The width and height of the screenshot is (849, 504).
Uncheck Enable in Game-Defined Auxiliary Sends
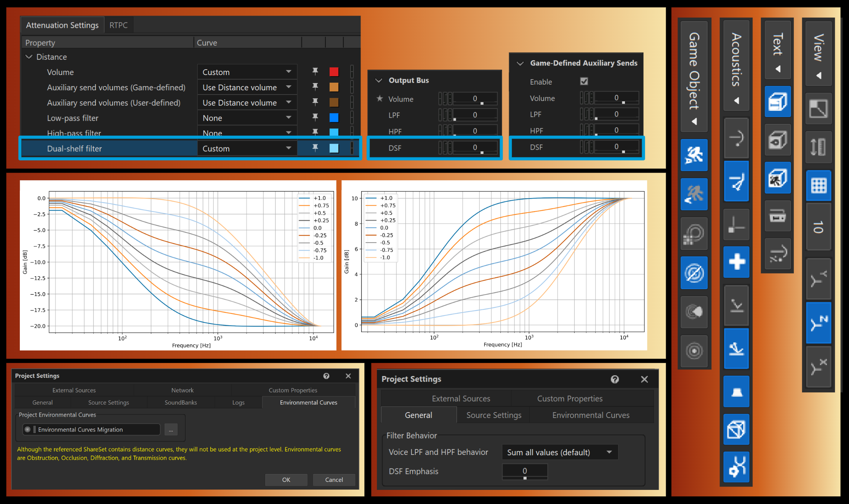584,81
